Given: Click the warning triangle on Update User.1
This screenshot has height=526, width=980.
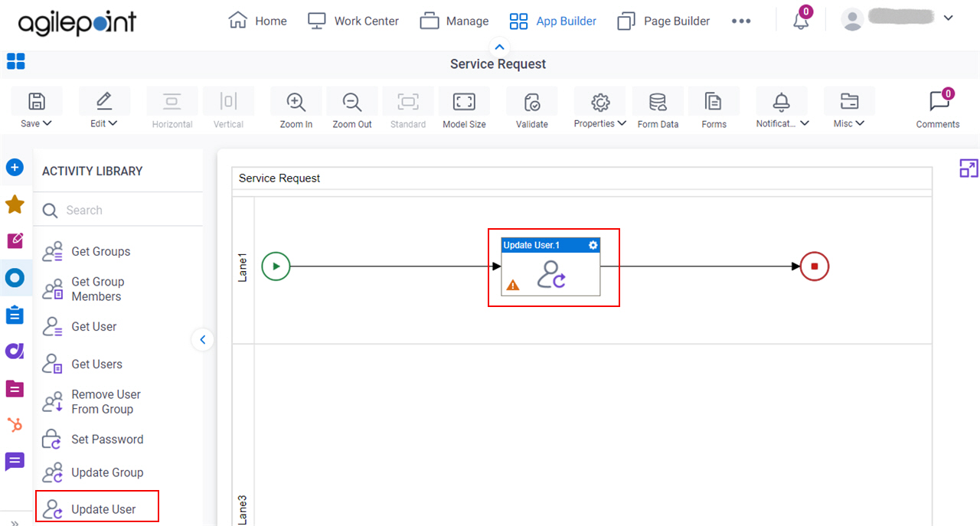Looking at the screenshot, I should [x=513, y=285].
